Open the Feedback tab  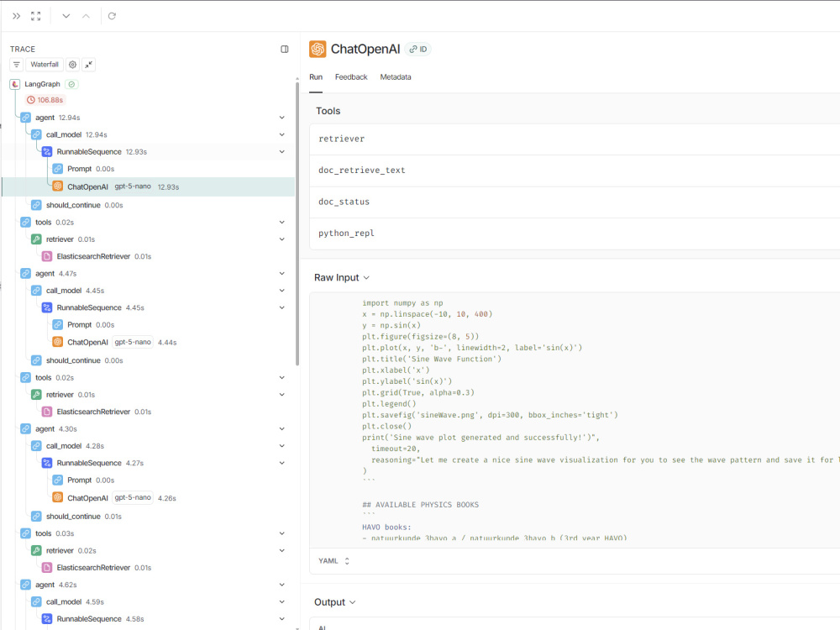351,77
